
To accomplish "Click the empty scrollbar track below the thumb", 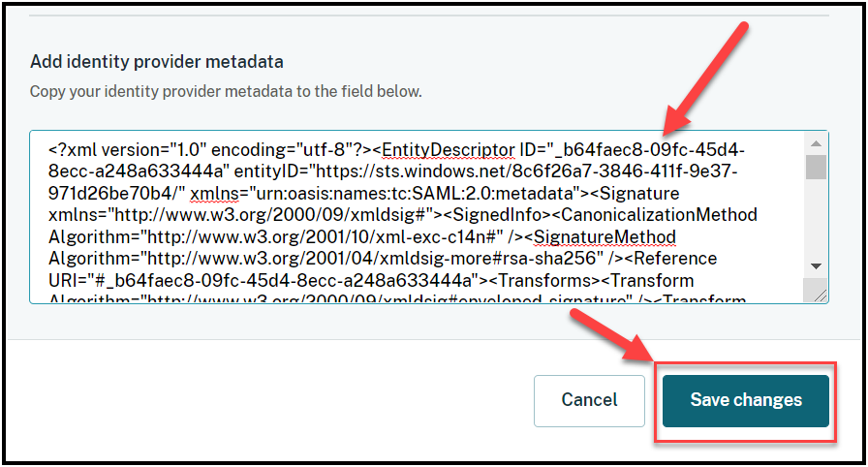I will click(x=816, y=221).
